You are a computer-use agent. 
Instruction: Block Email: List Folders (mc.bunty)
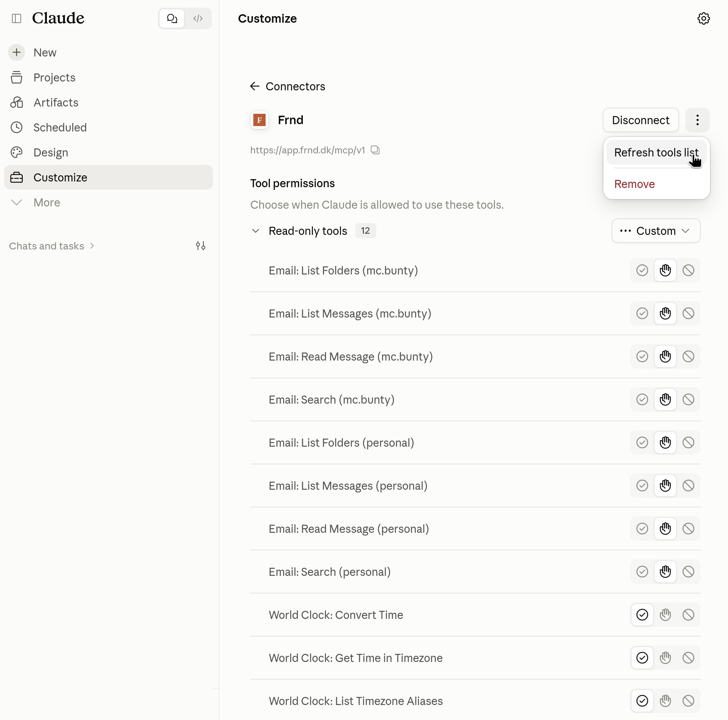[688, 270]
